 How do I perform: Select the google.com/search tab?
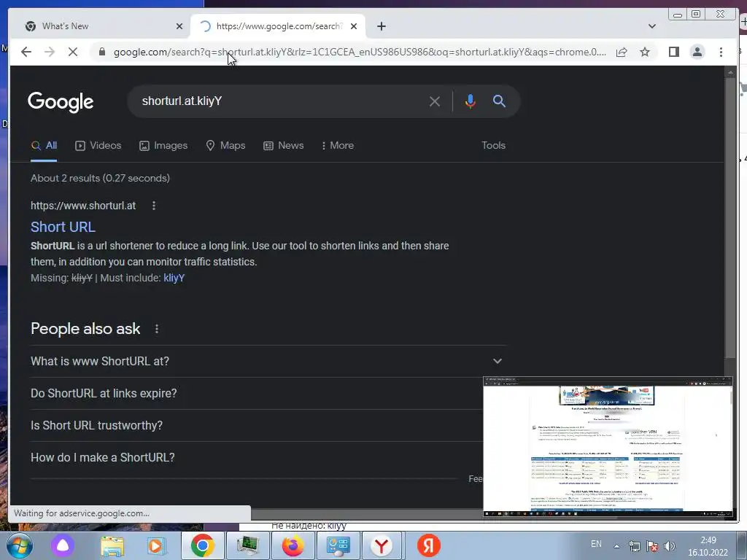(278, 26)
